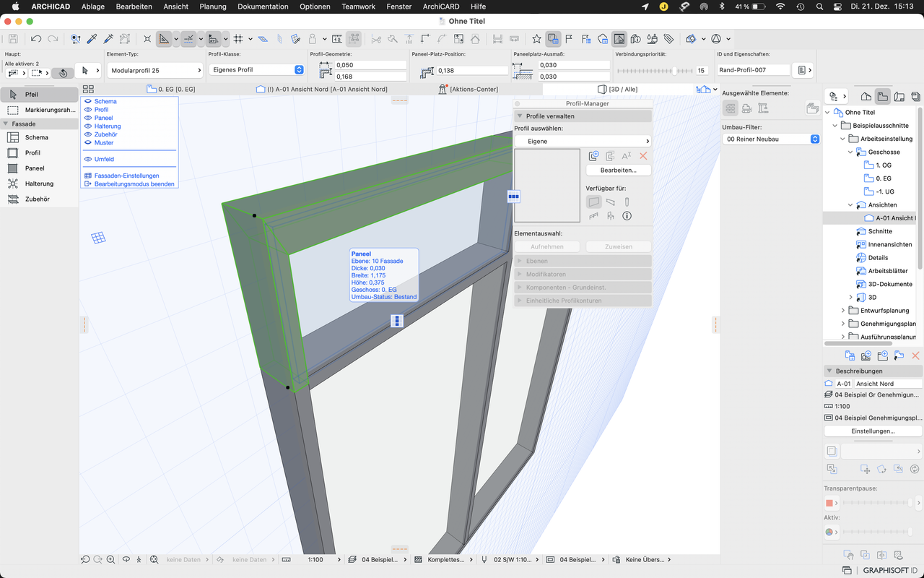This screenshot has width=924, height=578.
Task: Collapse the Fassade toolbox section
Action: [x=6, y=124]
